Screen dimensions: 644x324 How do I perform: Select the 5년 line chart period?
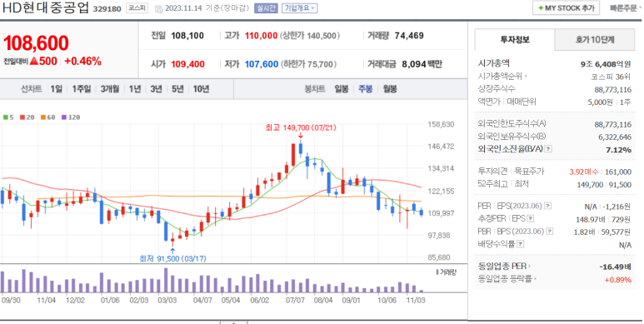177,88
